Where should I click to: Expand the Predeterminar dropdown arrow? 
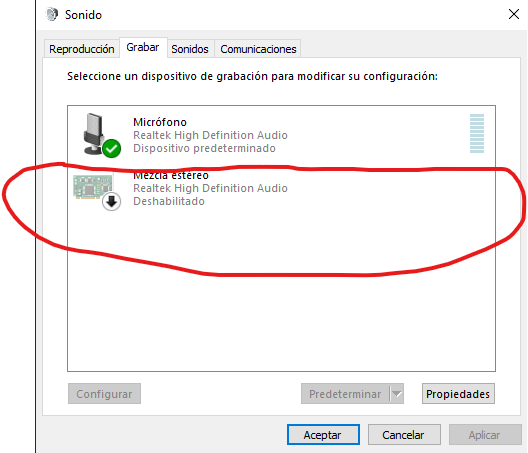[x=397, y=393]
